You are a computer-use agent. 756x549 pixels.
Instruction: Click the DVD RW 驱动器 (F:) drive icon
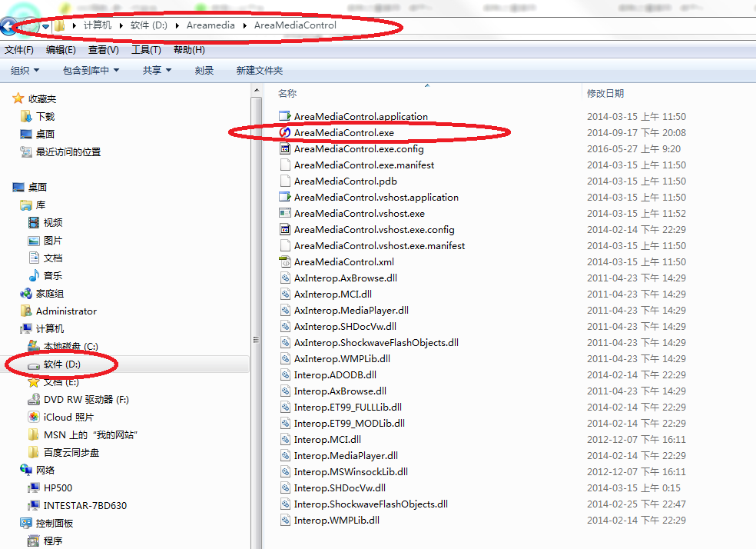click(34, 399)
